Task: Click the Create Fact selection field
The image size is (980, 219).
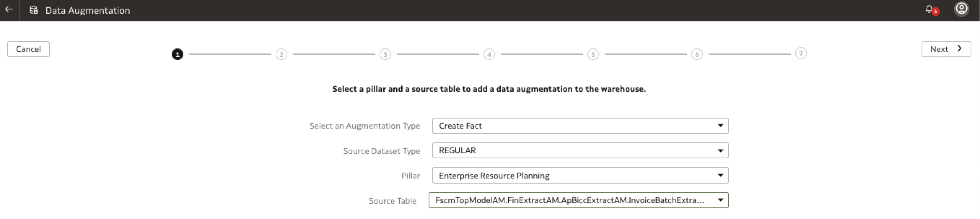Action: (x=571, y=126)
